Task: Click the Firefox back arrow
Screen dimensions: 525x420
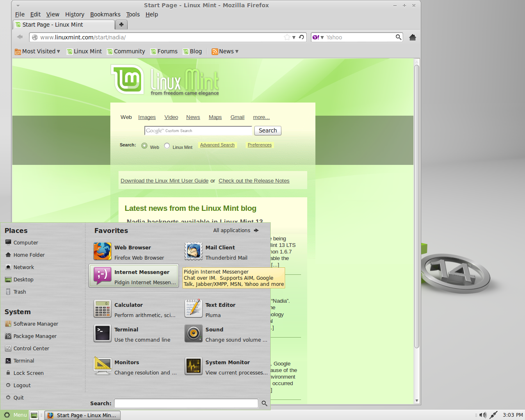Action: click(x=20, y=37)
